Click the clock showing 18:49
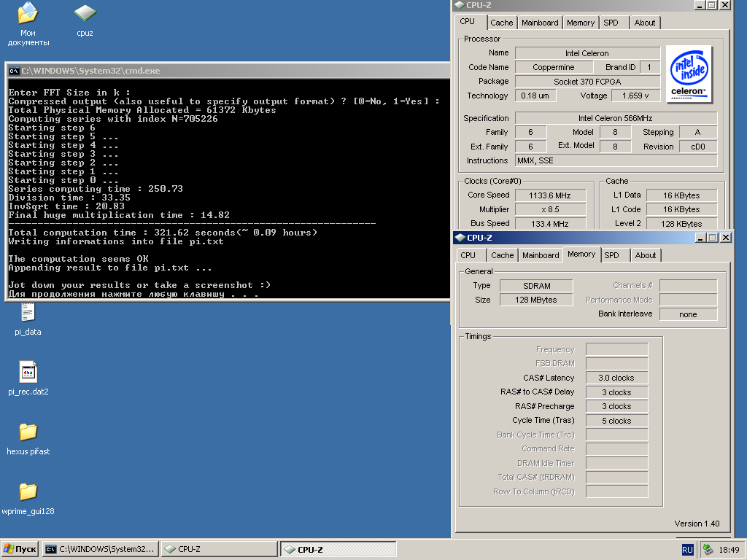Viewport: 747px width, 560px height. pyautogui.click(x=729, y=550)
